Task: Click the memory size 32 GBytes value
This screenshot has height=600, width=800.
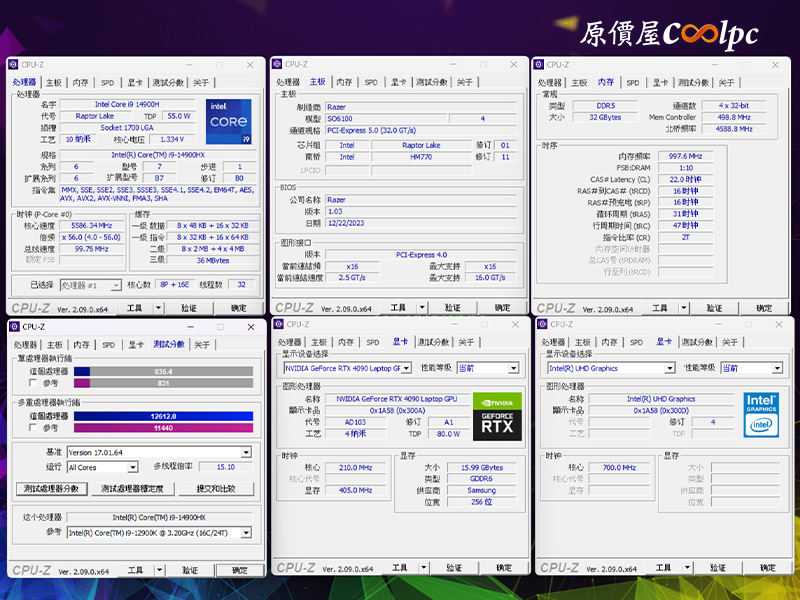Action: (x=605, y=117)
